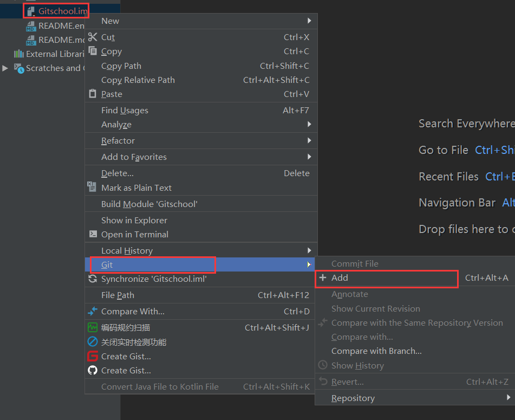Choose Compare with... in Git submenu
Screen dimensions: 515x420
(x=415, y=337)
